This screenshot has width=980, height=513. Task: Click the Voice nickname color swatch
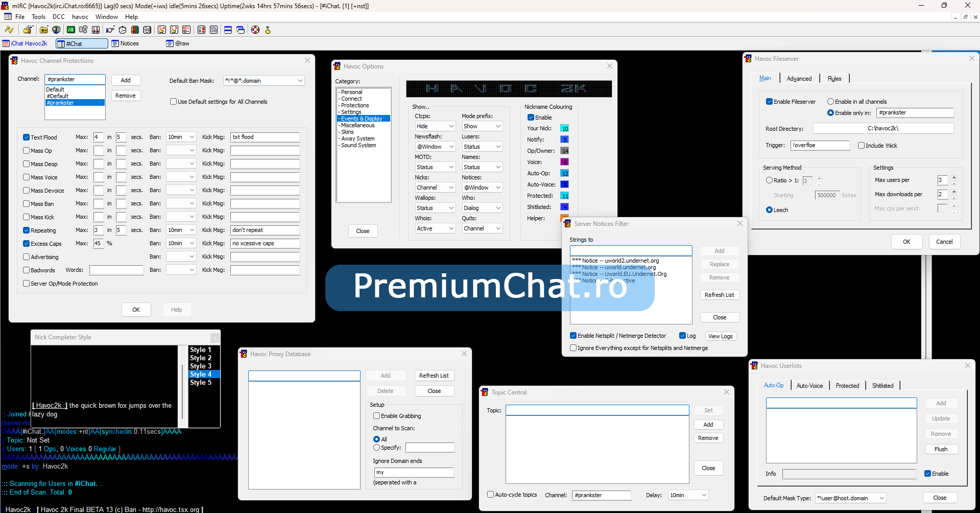pyautogui.click(x=565, y=162)
